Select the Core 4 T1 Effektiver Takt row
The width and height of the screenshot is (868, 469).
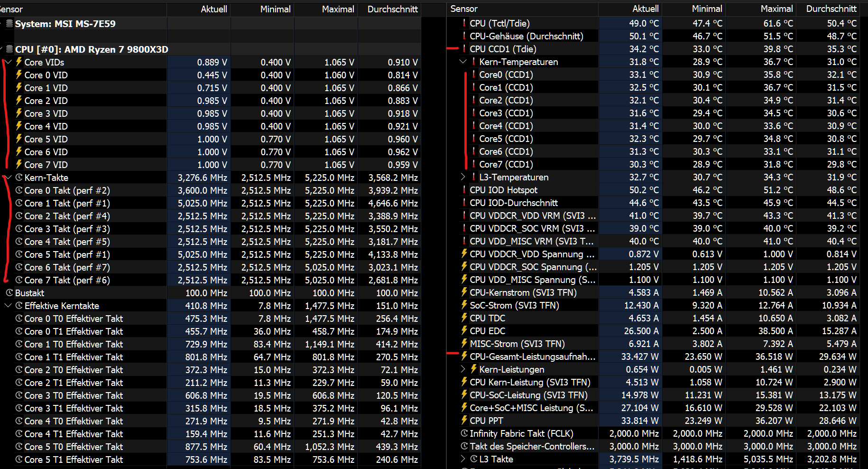click(211, 434)
